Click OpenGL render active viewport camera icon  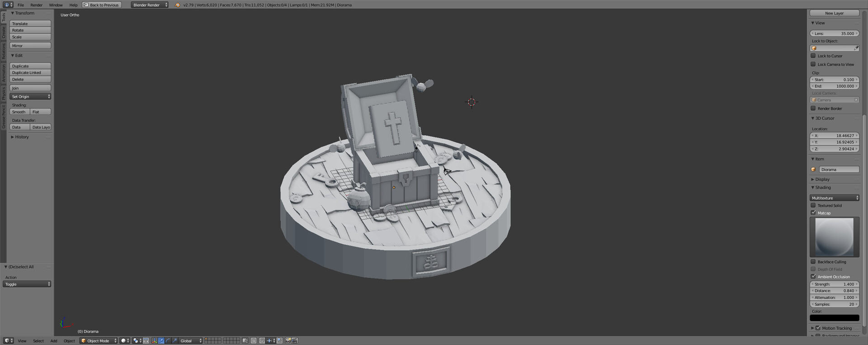288,340
